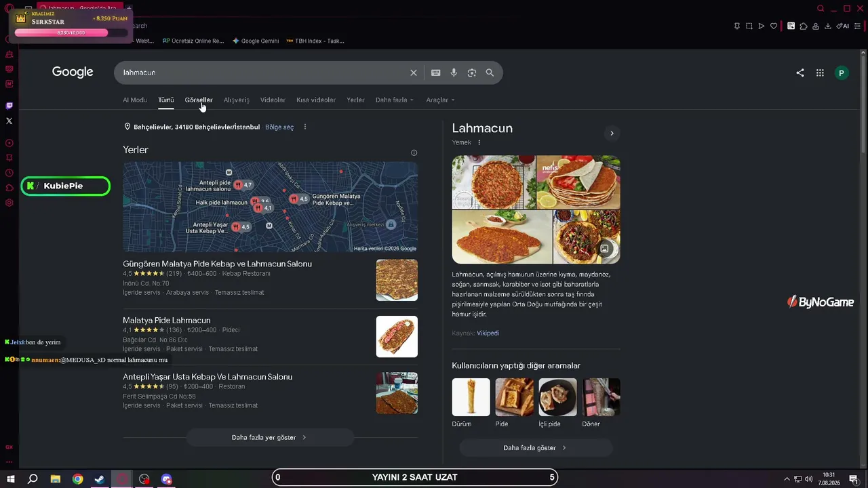Open the Araçlar tools dropdown

click(440, 100)
